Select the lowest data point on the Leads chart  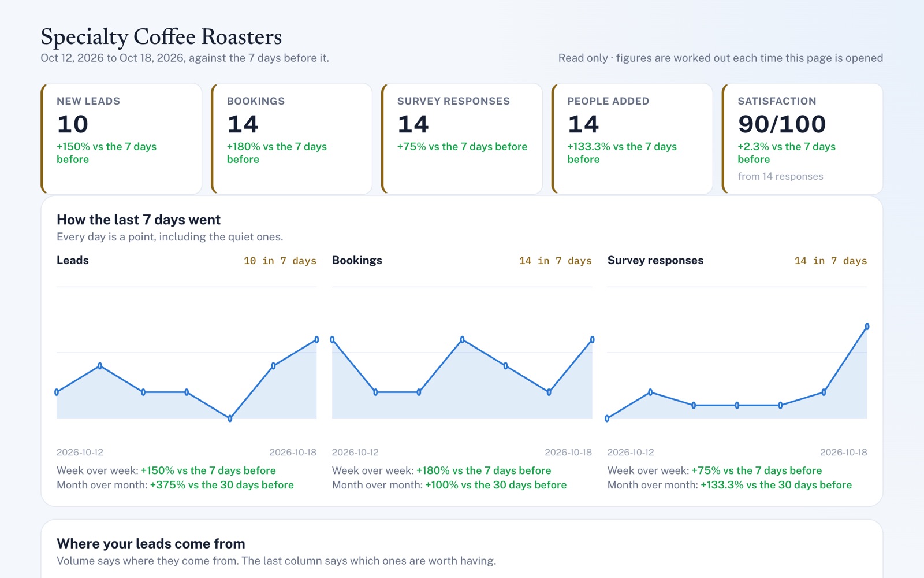(230, 418)
